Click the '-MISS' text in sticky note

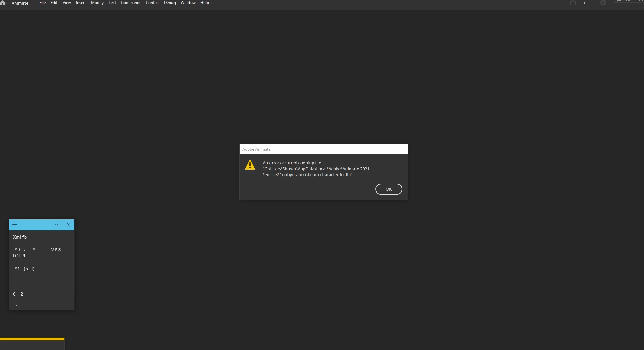point(55,250)
